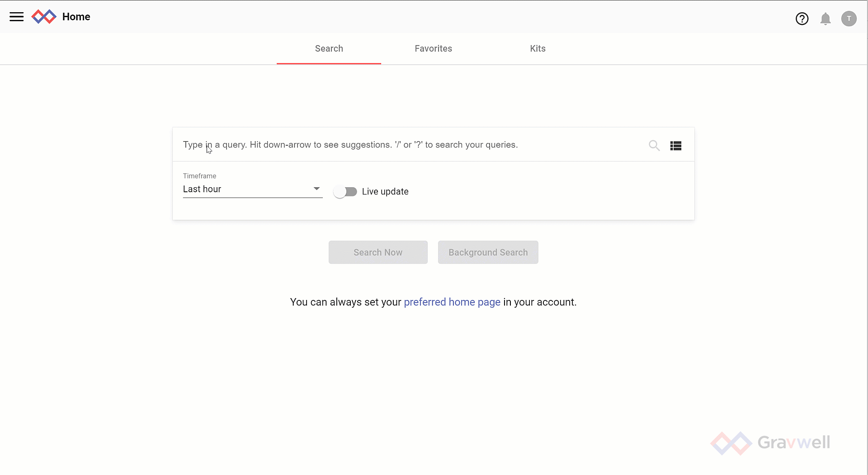Follow the "preferred home page" link
The image size is (868, 475).
(x=452, y=302)
